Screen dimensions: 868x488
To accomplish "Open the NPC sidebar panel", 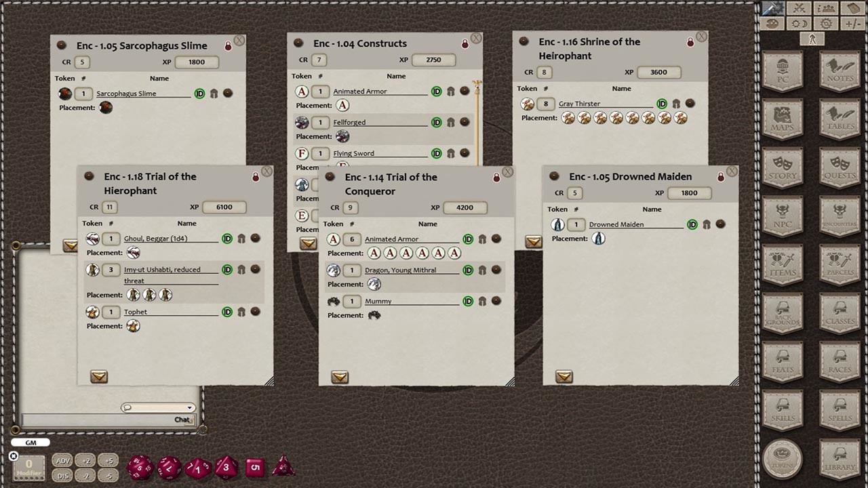I will [x=782, y=217].
